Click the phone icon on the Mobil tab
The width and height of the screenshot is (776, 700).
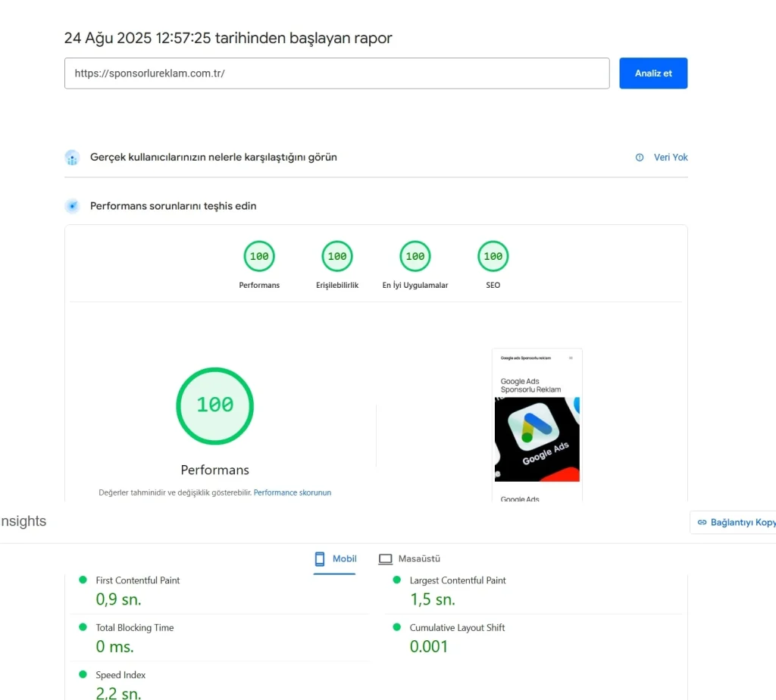pyautogui.click(x=318, y=558)
